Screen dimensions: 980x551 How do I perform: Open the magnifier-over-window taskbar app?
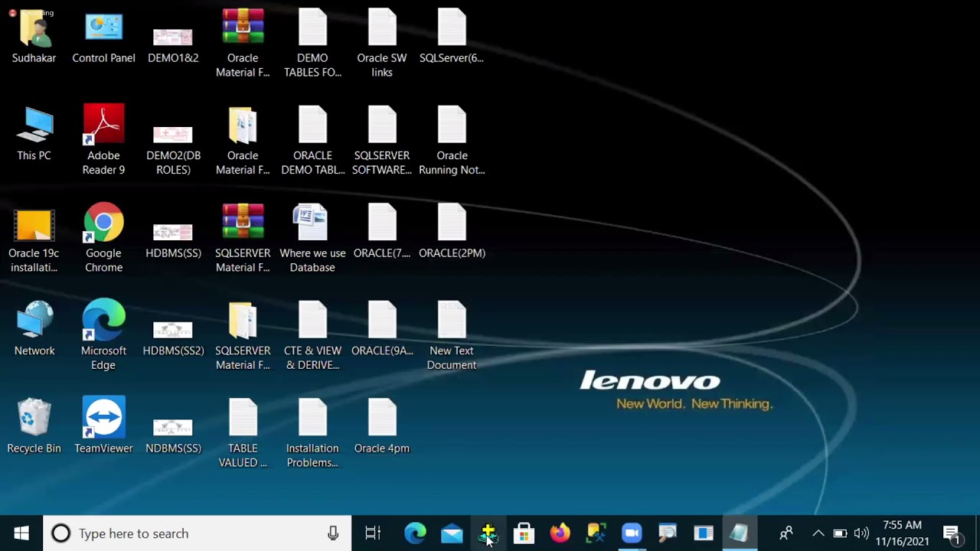[668, 533]
